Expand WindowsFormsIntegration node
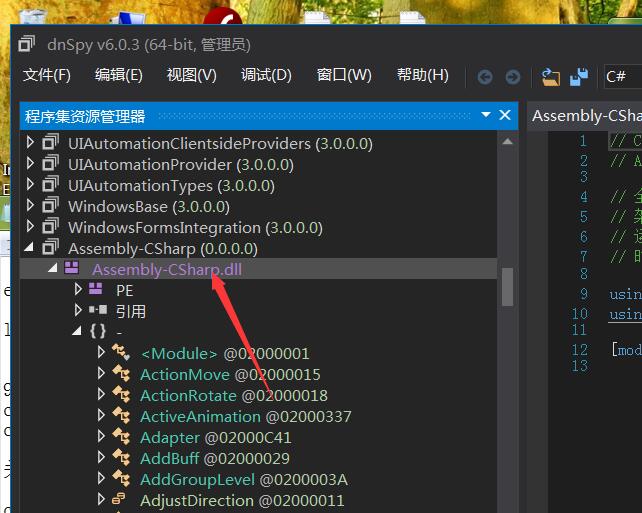 [x=30, y=226]
